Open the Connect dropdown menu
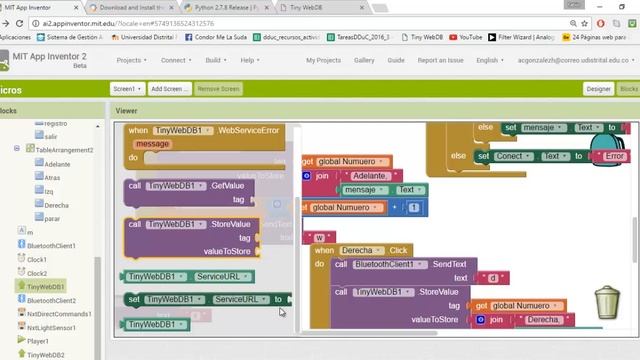 pos(176,60)
